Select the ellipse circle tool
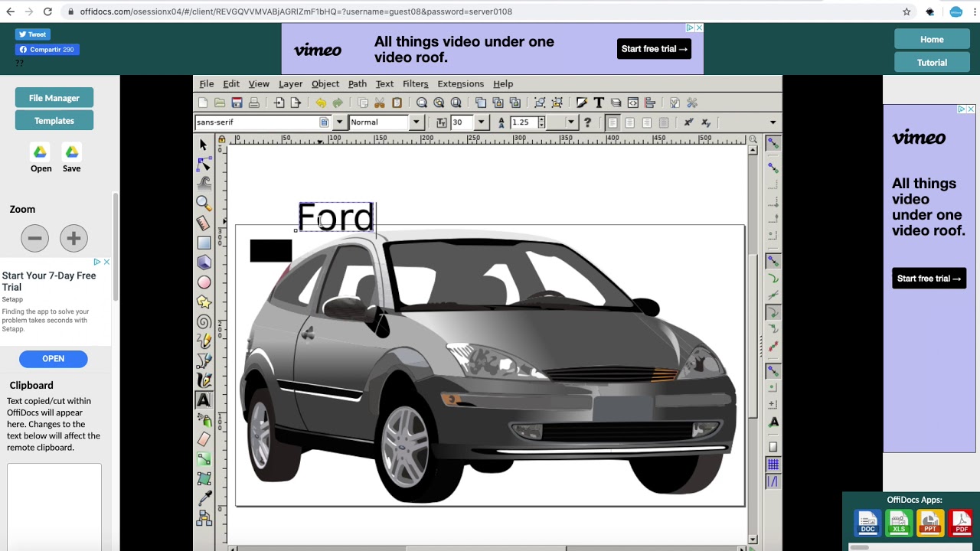 pyautogui.click(x=204, y=282)
